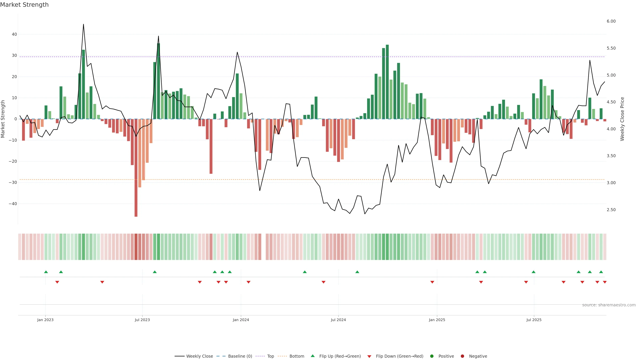This screenshot has height=362, width=644.
Task: Click the source: sharemaestro.com text
Action: [609, 305]
